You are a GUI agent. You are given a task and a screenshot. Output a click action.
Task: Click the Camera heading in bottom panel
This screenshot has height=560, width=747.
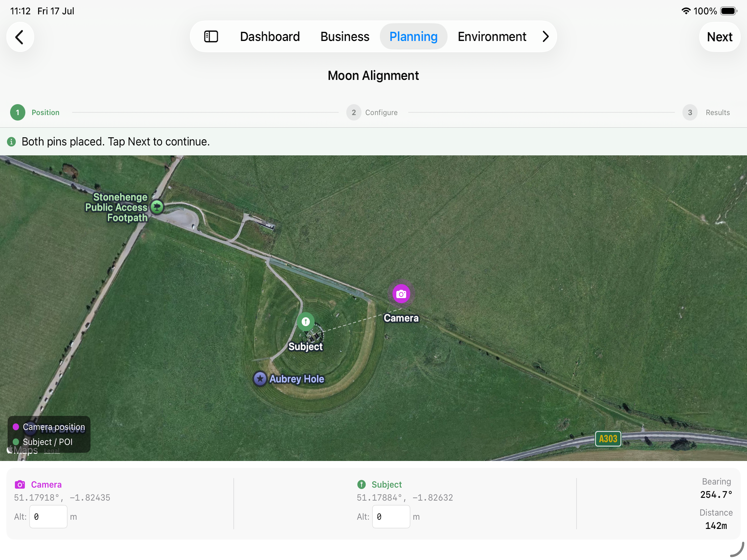[x=46, y=485]
